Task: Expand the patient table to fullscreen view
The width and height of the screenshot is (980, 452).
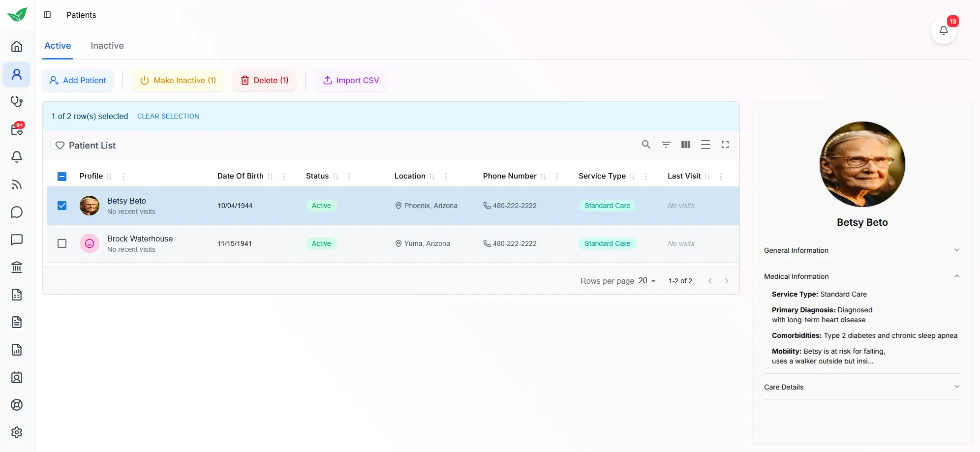Action: (x=725, y=145)
